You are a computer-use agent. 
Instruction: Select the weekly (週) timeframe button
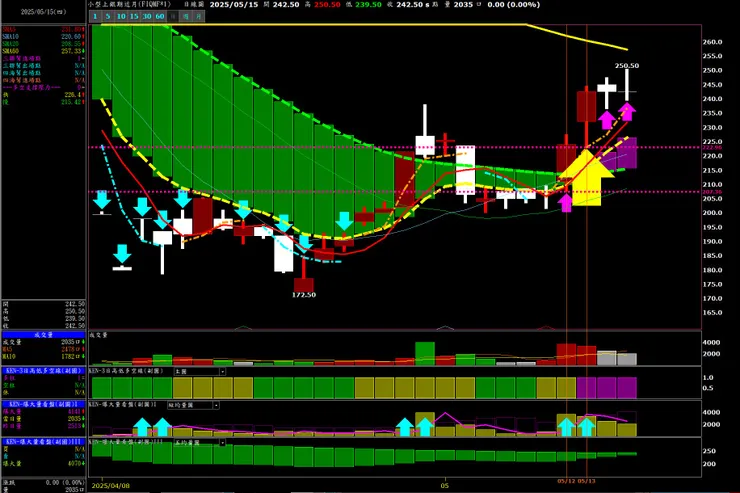(186, 17)
